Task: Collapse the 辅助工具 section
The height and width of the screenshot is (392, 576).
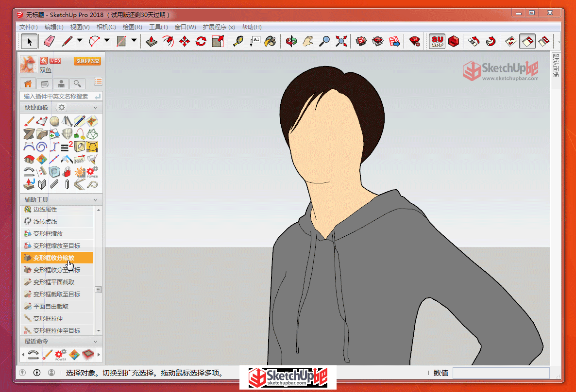Action: (96, 200)
